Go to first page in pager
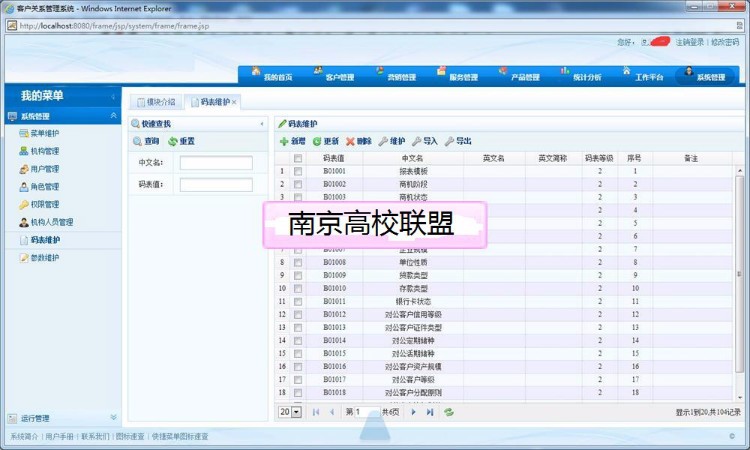This screenshot has width=750, height=450. (x=316, y=412)
